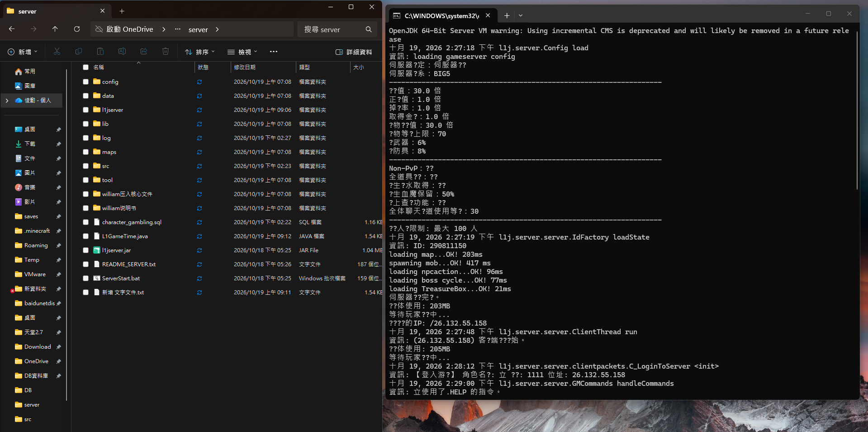
Task: Open the VMware folder in sidebar
Action: point(35,274)
